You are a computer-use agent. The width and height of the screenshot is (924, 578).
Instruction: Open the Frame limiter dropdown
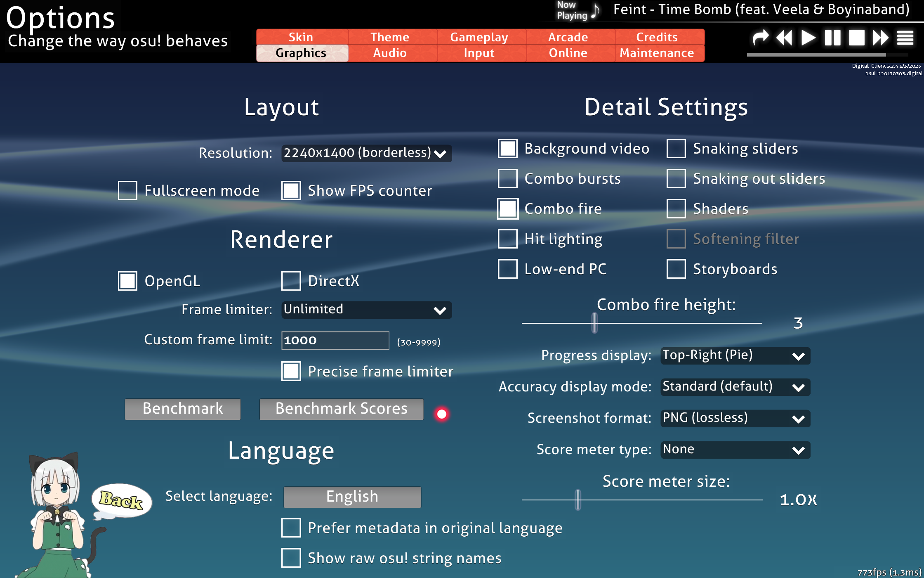367,310
